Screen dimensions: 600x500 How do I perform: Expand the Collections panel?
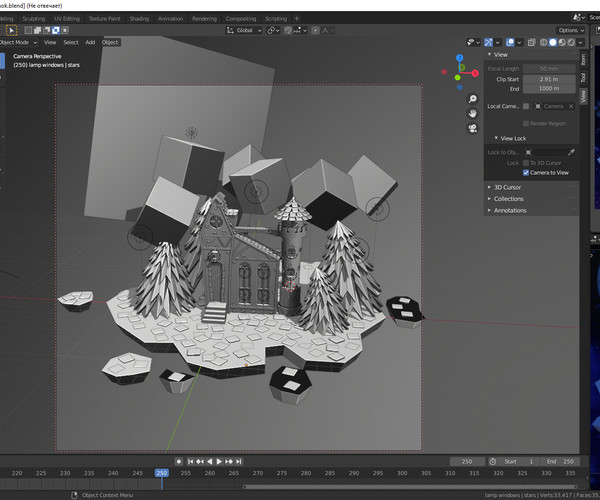click(508, 199)
